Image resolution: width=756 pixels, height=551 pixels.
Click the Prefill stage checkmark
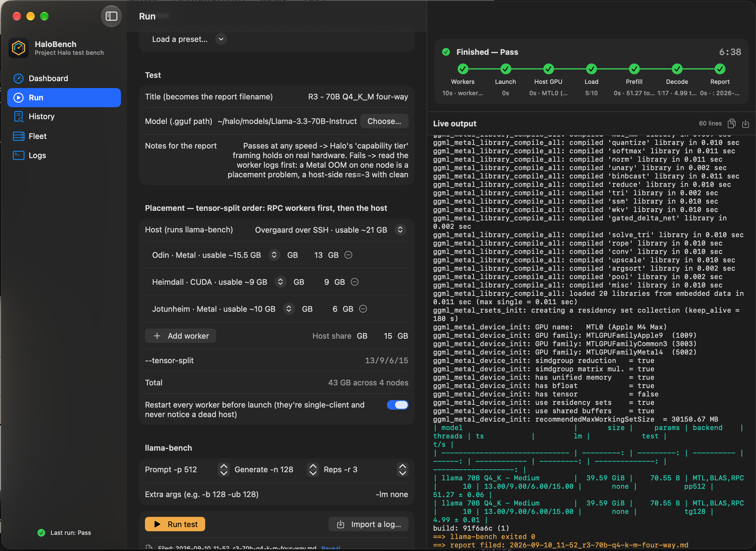pos(634,69)
